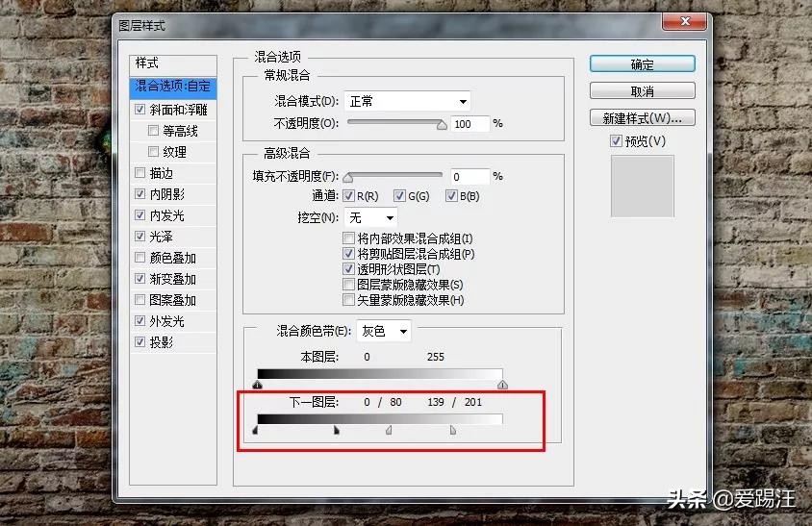Open 外发光 style settings
The width and height of the screenshot is (812, 526).
click(166, 321)
